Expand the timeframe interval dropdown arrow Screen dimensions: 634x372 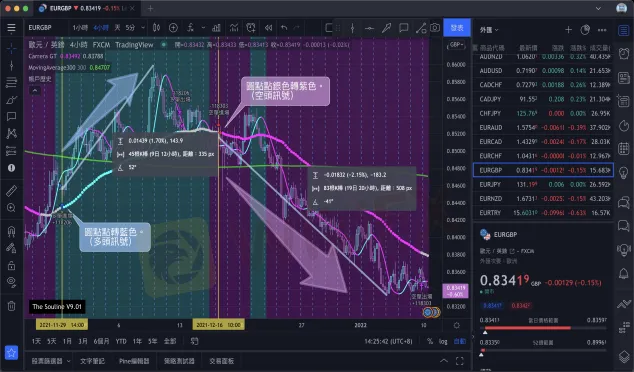143,27
